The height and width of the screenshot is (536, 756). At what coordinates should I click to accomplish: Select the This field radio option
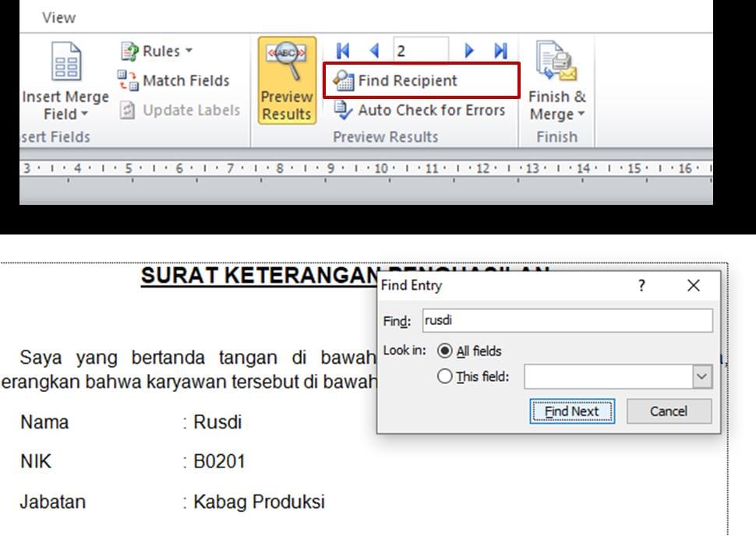(445, 376)
